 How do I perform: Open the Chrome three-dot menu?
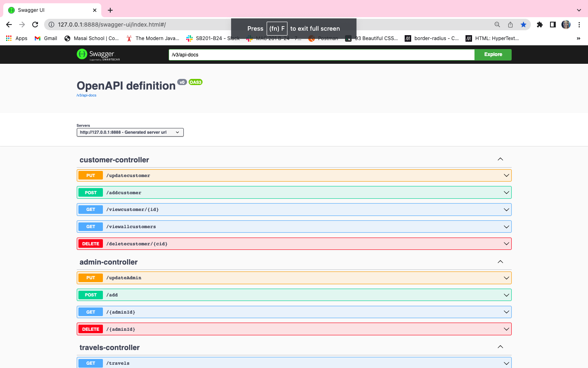[x=579, y=25]
